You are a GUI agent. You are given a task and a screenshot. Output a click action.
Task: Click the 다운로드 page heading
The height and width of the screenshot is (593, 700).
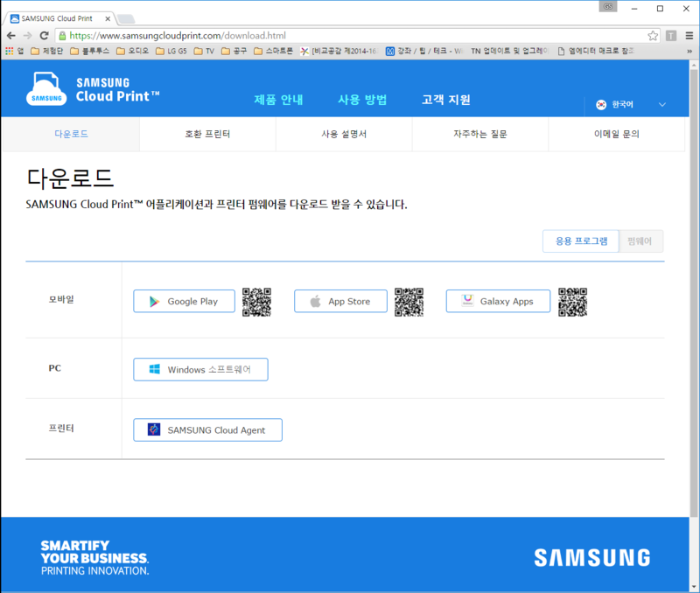pos(70,178)
